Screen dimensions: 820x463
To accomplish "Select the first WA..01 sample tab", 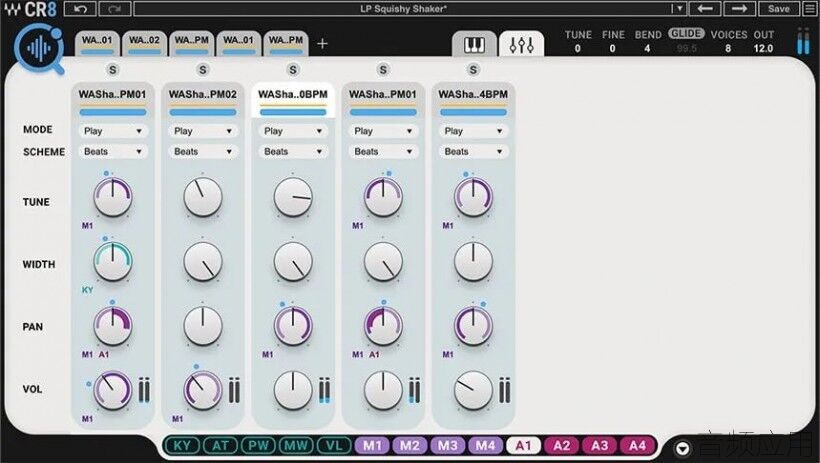I will point(97,44).
